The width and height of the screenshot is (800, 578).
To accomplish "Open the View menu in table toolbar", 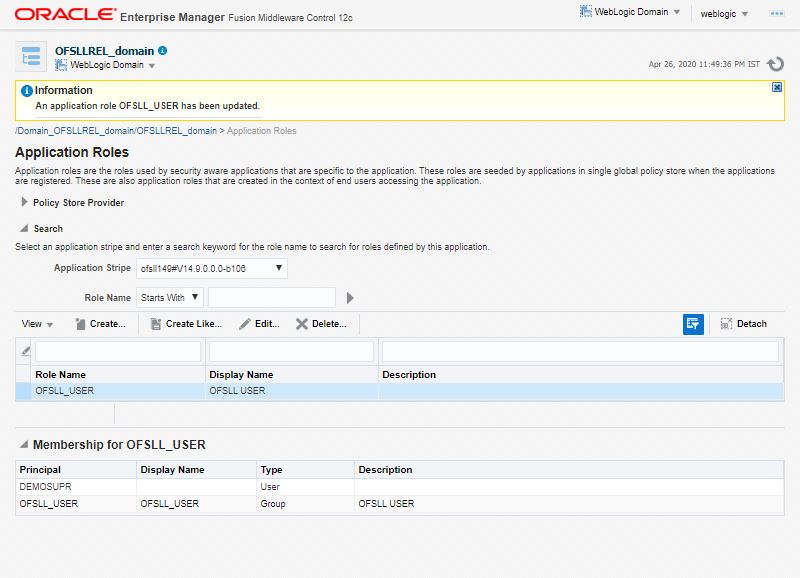I will (37, 323).
